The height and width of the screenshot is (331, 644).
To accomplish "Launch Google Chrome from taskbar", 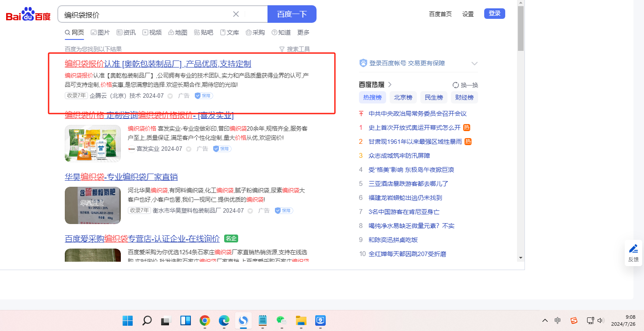I will (204, 320).
